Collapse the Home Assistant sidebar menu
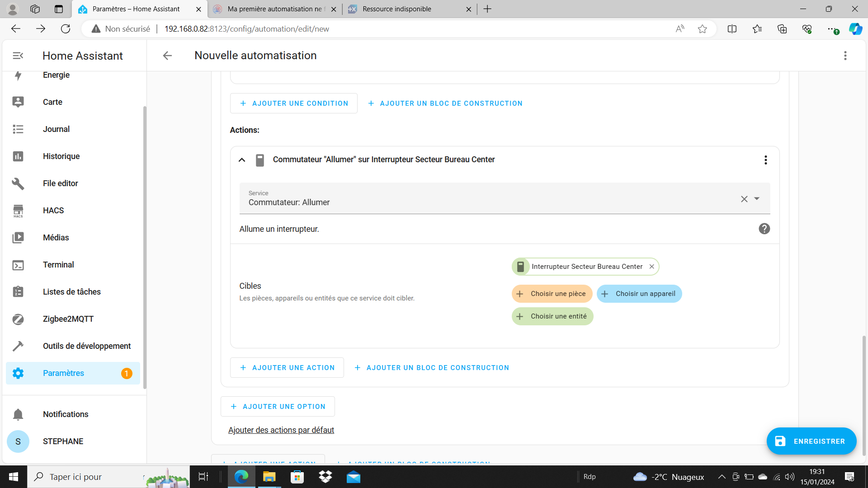This screenshot has width=868, height=488. point(18,56)
